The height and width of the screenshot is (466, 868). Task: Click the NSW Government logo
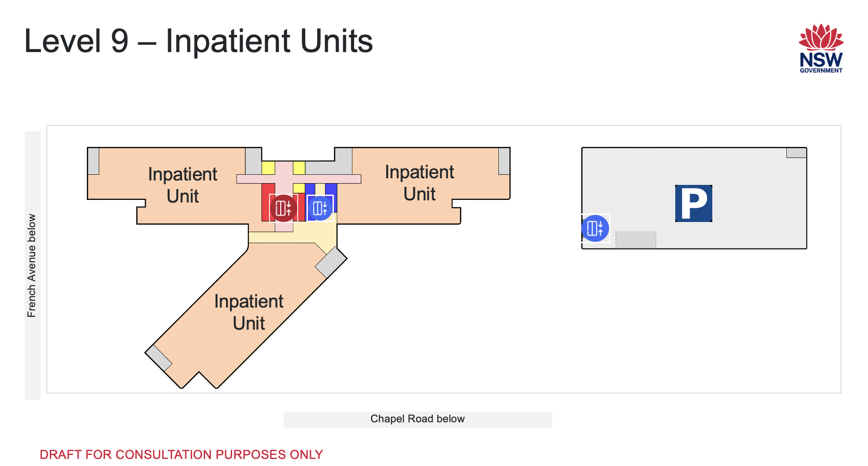pyautogui.click(x=821, y=49)
